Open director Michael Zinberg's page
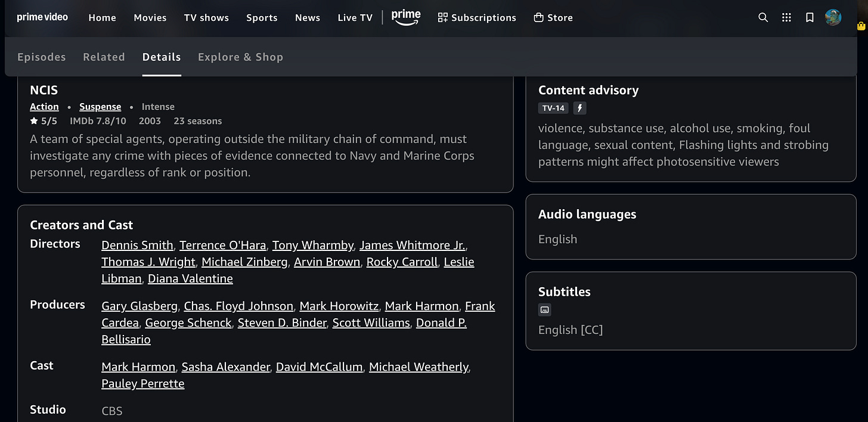Viewport: 868px width, 422px height. [244, 262]
